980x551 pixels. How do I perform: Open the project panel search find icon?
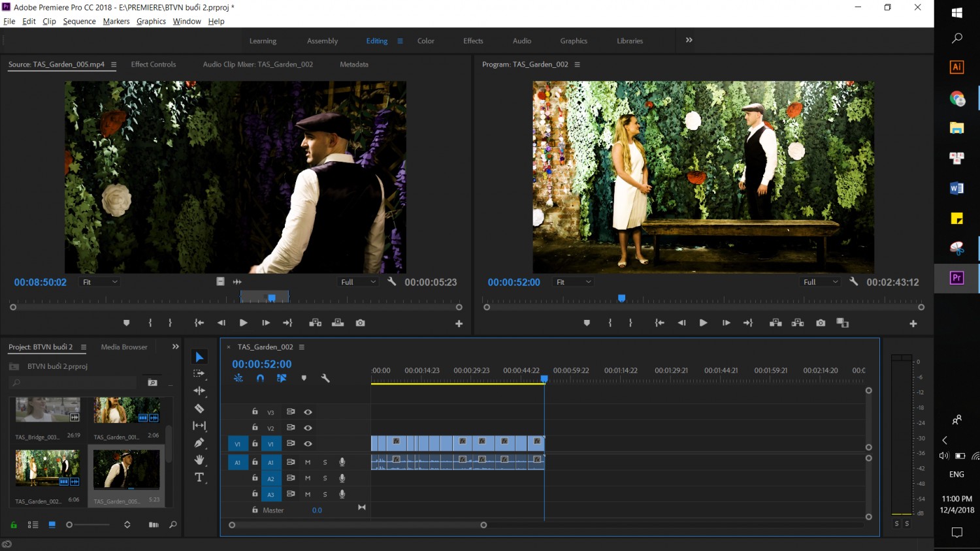[172, 524]
